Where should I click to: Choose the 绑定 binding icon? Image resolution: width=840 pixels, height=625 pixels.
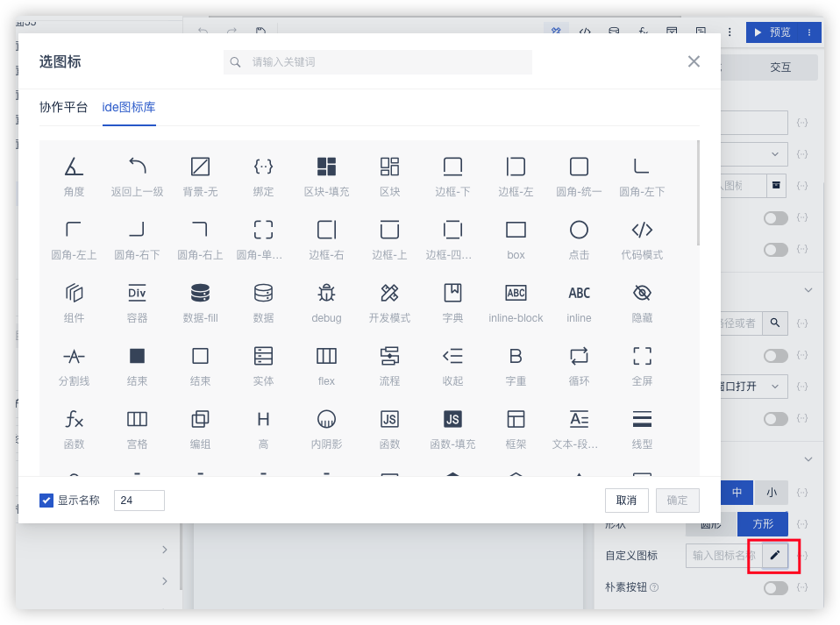pyautogui.click(x=263, y=167)
